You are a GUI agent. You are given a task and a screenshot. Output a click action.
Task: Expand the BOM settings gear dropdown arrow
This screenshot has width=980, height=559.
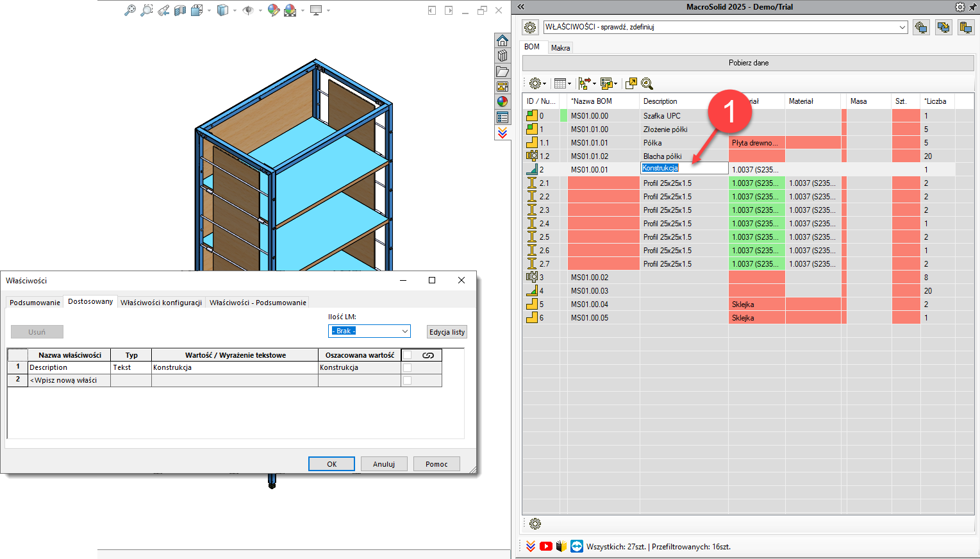(544, 84)
